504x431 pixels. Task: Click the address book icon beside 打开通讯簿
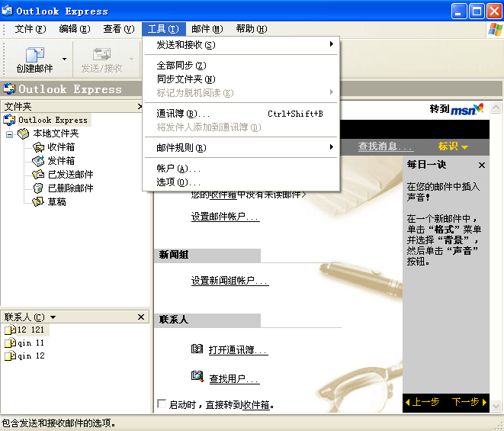coord(197,349)
